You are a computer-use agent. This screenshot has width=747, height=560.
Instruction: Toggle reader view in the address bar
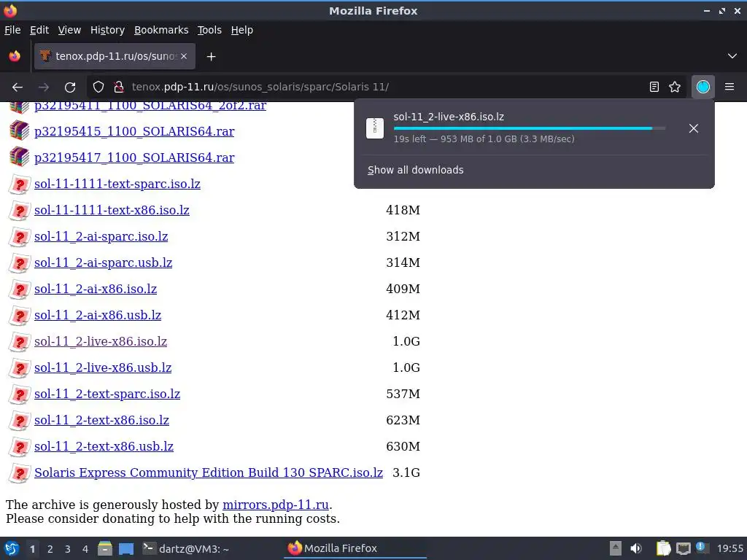[654, 87]
